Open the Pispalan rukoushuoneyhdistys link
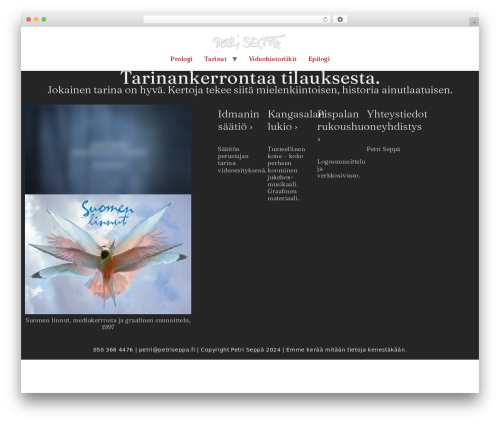The image size is (500, 423). [369, 126]
